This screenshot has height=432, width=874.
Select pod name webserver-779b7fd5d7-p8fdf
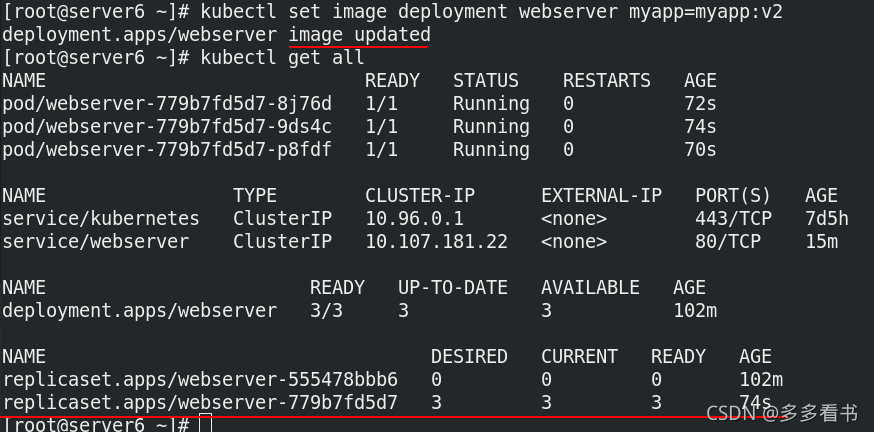[167, 149]
